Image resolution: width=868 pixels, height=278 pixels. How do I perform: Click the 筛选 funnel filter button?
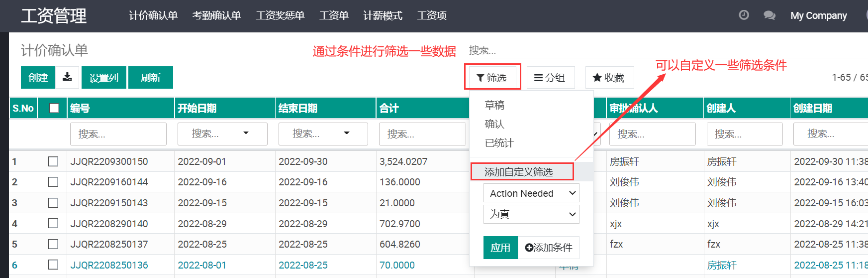(492, 77)
